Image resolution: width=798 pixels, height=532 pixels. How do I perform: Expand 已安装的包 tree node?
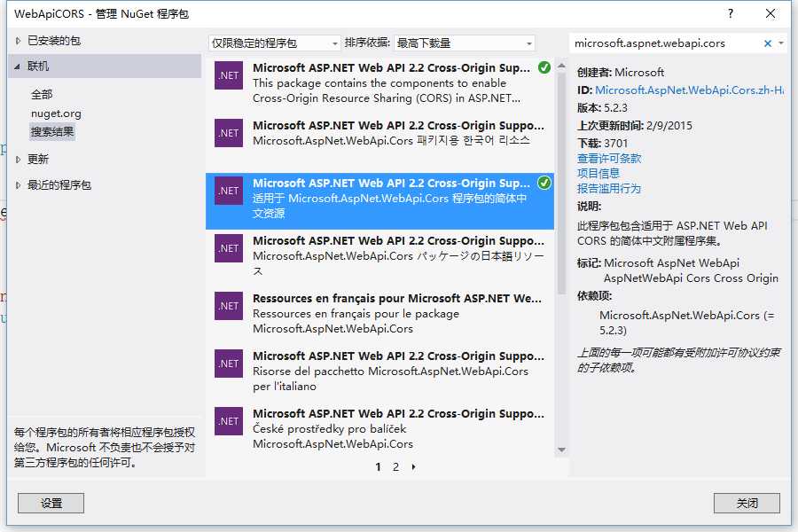pyautogui.click(x=18, y=41)
